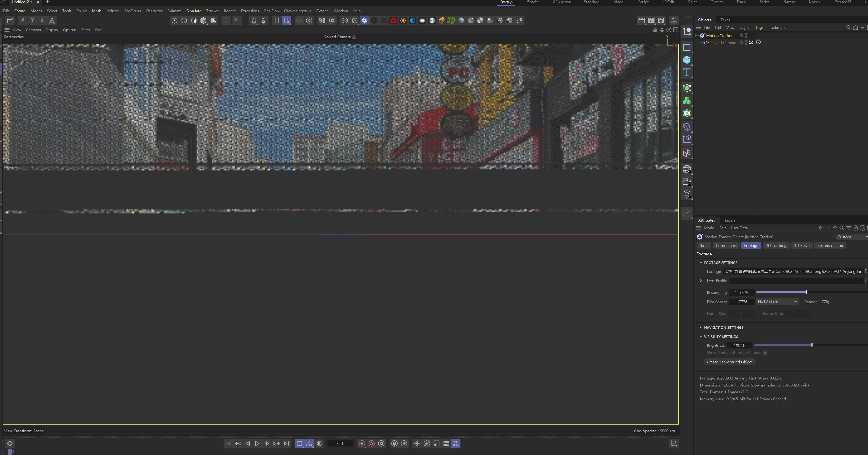Open the Tracker menu

coord(212,11)
